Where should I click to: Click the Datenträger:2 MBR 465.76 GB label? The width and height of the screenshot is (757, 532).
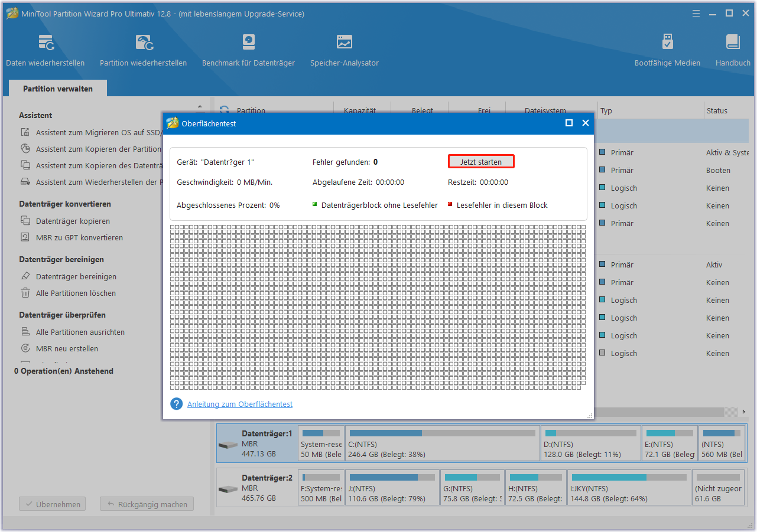tap(267, 488)
